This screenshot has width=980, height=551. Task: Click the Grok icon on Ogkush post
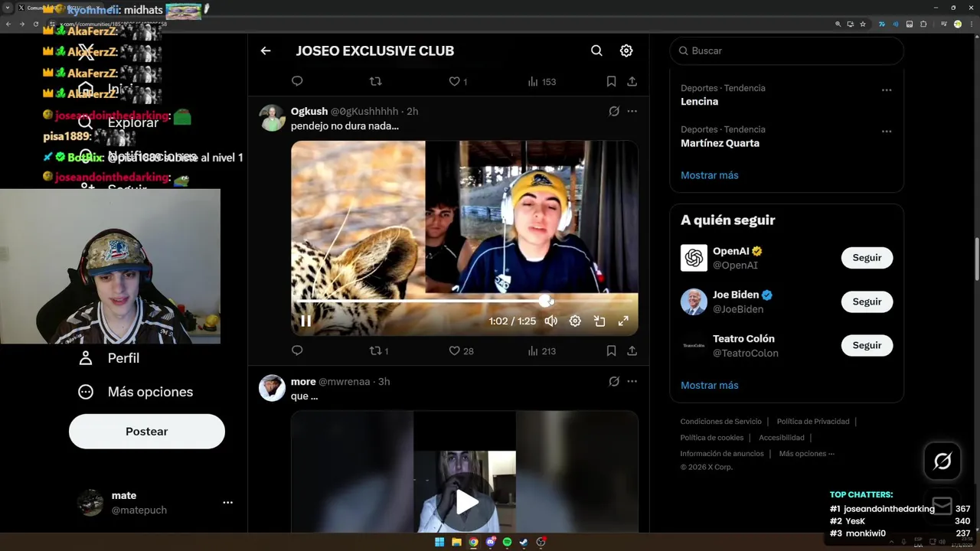tap(614, 111)
